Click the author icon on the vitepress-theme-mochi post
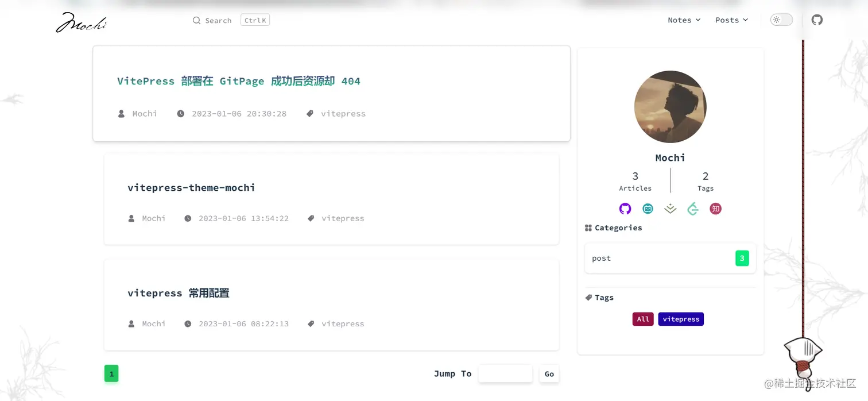Screen dimensions: 868x401 [x=131, y=218]
